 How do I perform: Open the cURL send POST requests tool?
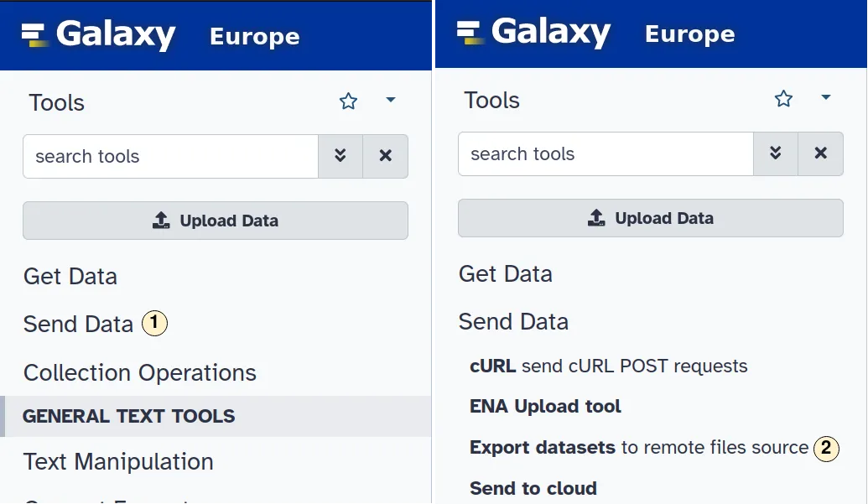[x=608, y=366]
